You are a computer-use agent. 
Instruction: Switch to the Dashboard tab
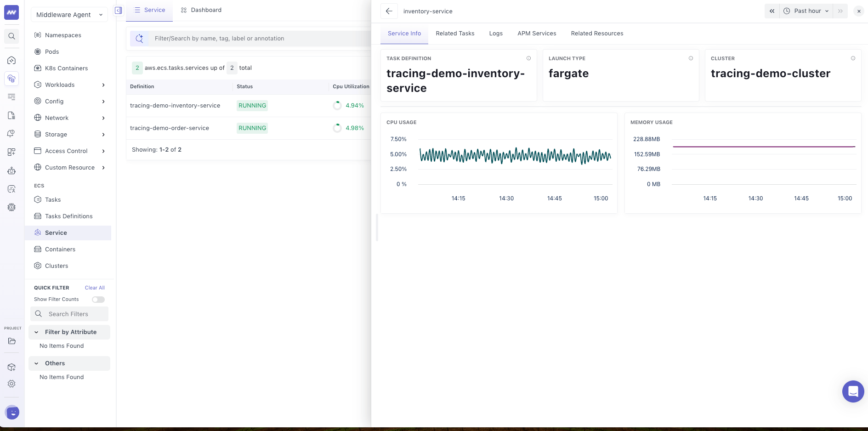[201, 10]
